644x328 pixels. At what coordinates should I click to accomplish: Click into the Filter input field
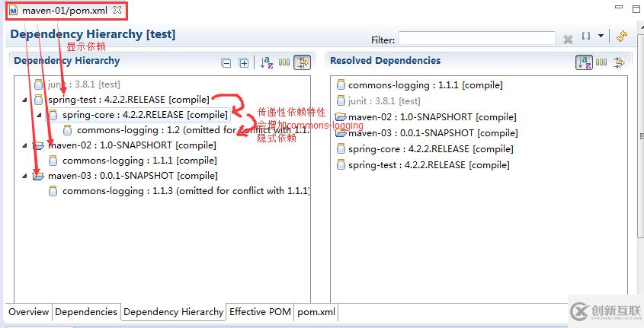[477, 38]
